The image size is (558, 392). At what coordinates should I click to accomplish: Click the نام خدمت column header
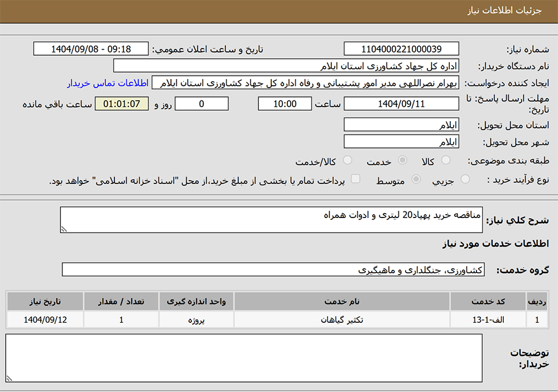(x=341, y=302)
